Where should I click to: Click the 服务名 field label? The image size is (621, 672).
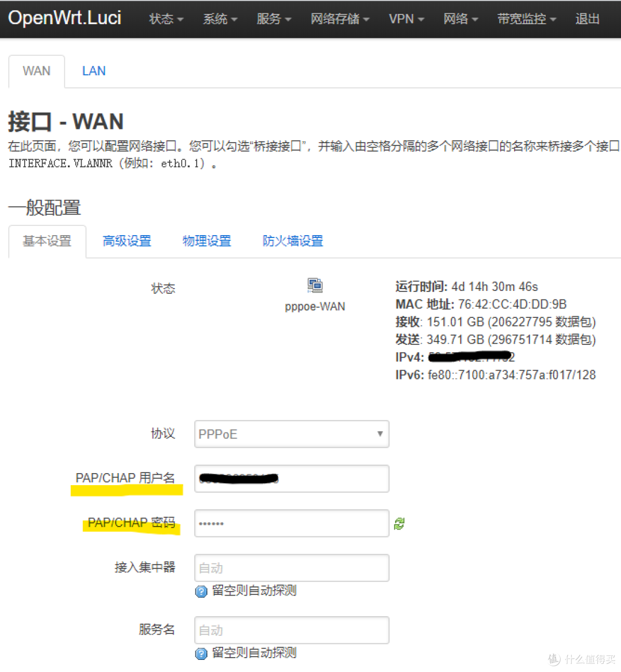(157, 629)
